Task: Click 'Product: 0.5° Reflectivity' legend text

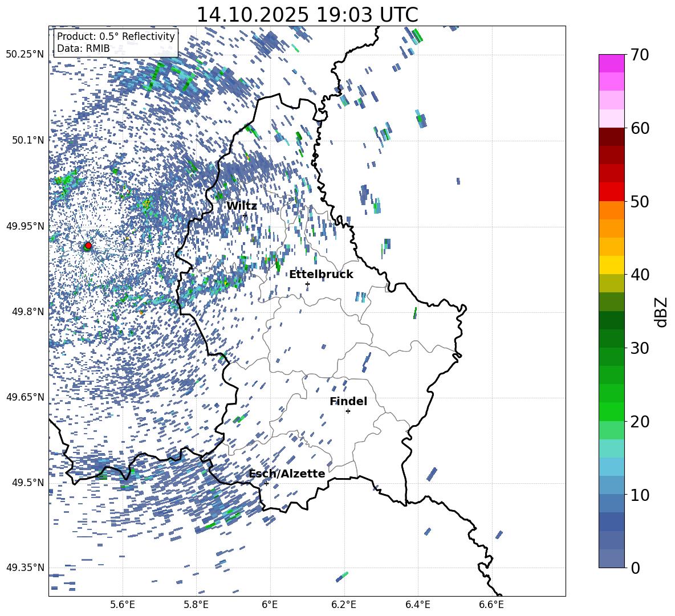Action: click(x=116, y=36)
